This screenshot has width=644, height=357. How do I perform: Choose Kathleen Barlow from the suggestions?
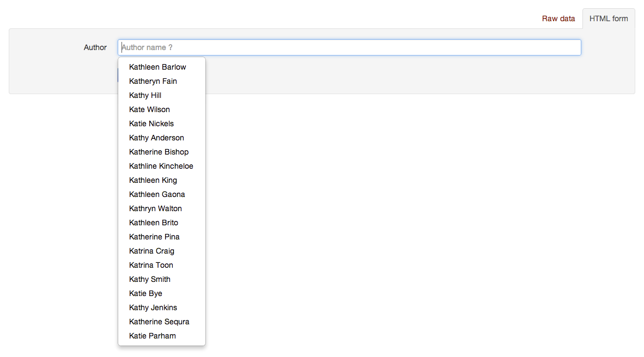click(x=157, y=67)
